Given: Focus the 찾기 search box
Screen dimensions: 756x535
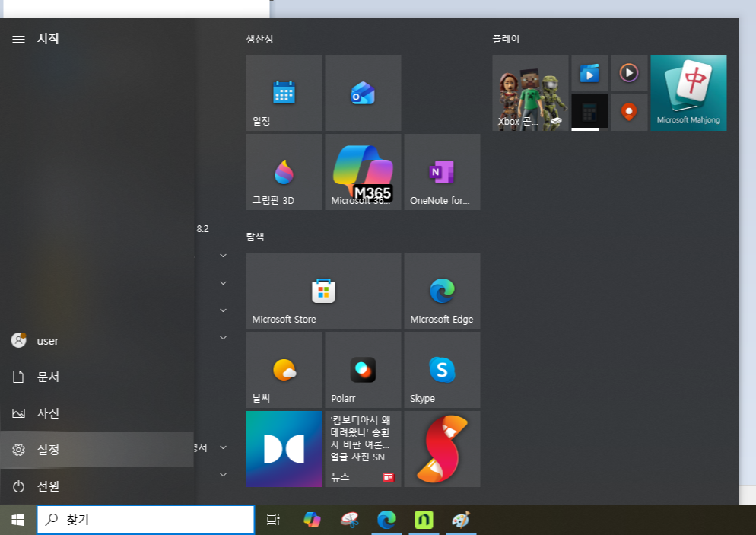Looking at the screenshot, I should tap(145, 520).
